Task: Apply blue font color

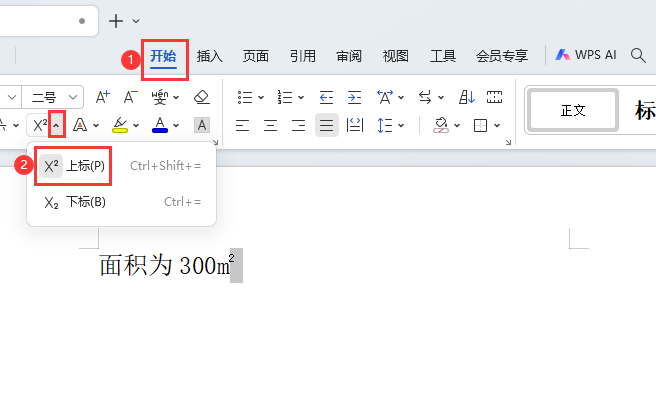Action: click(x=160, y=125)
